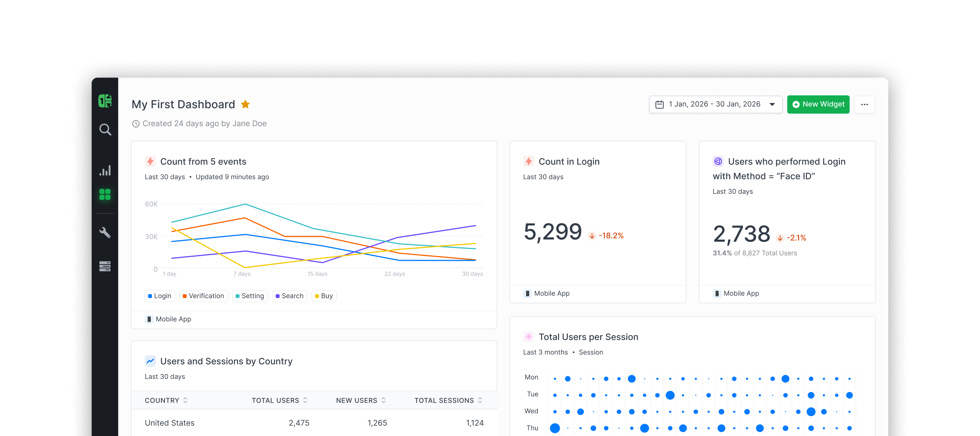Click the lightning icon of Count in Login

pyautogui.click(x=528, y=161)
